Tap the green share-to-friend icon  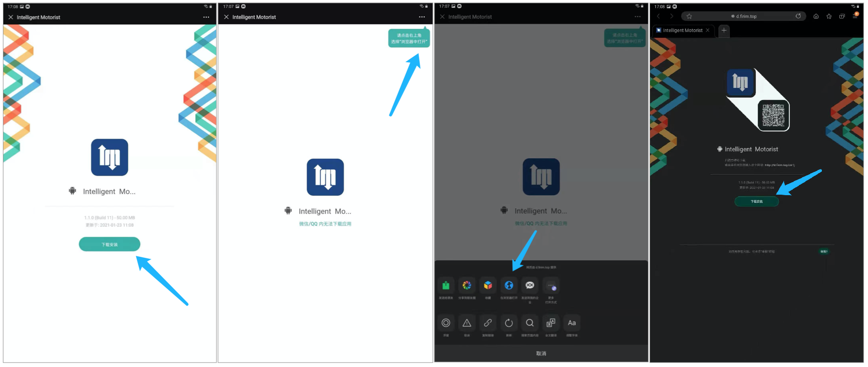(x=446, y=285)
